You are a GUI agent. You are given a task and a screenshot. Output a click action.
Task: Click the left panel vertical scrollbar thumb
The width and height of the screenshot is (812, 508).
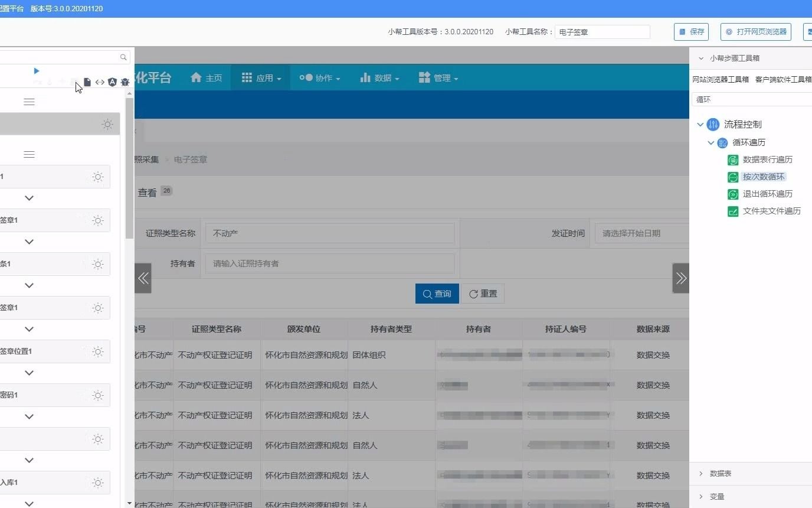pos(129,168)
